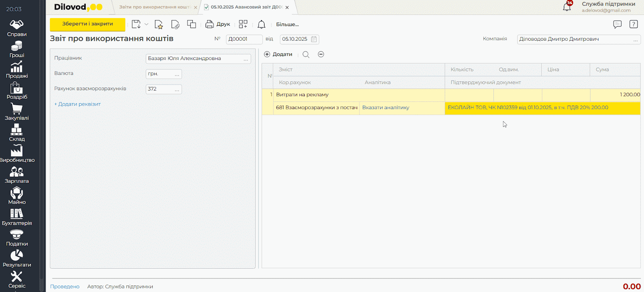The image size is (644, 292).
Task: Click the add-to-favorites star icon
Action: pyautogui.click(x=159, y=25)
